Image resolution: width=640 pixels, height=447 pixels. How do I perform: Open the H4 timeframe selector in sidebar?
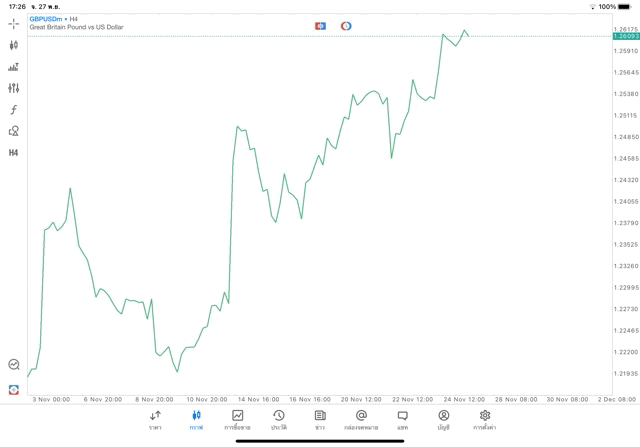pos(14,153)
